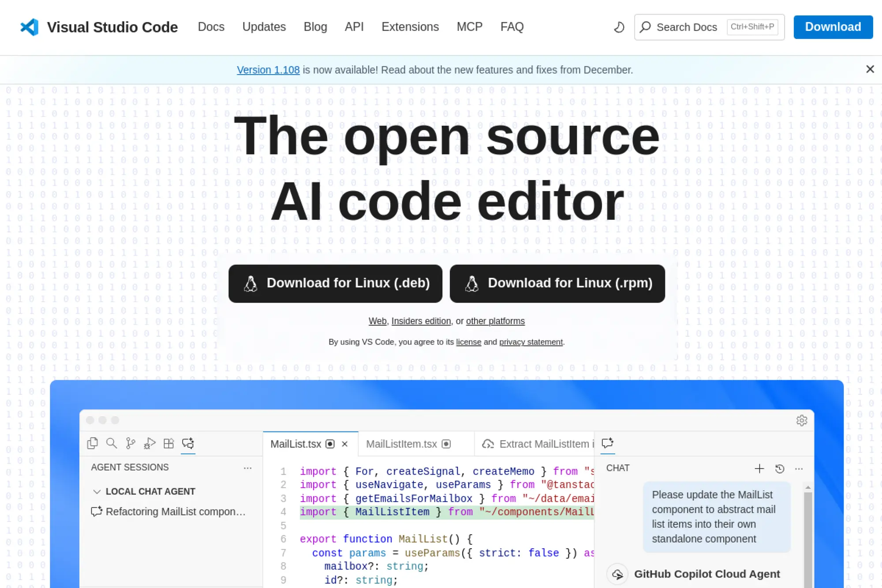Open the Extensions icon in the activity bar
Screen dimensions: 882x588
point(169,443)
